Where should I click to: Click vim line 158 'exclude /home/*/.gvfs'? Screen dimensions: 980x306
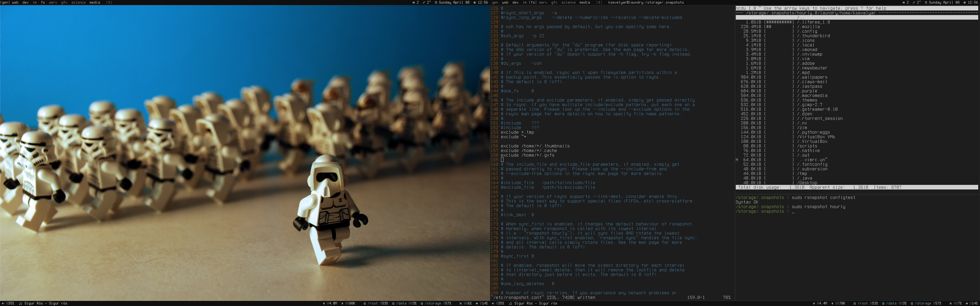[x=527, y=155]
